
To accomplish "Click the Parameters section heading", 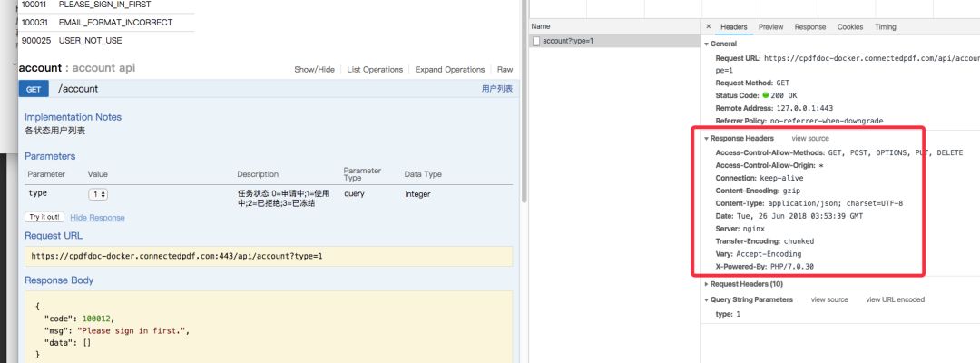I will click(x=50, y=156).
